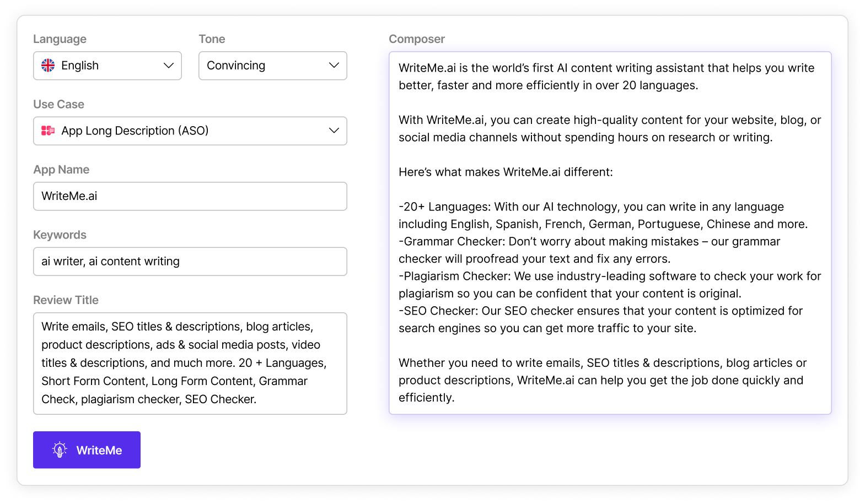Click the first Composer sentence about world's first AI
The image size is (865, 504).
[606, 77]
